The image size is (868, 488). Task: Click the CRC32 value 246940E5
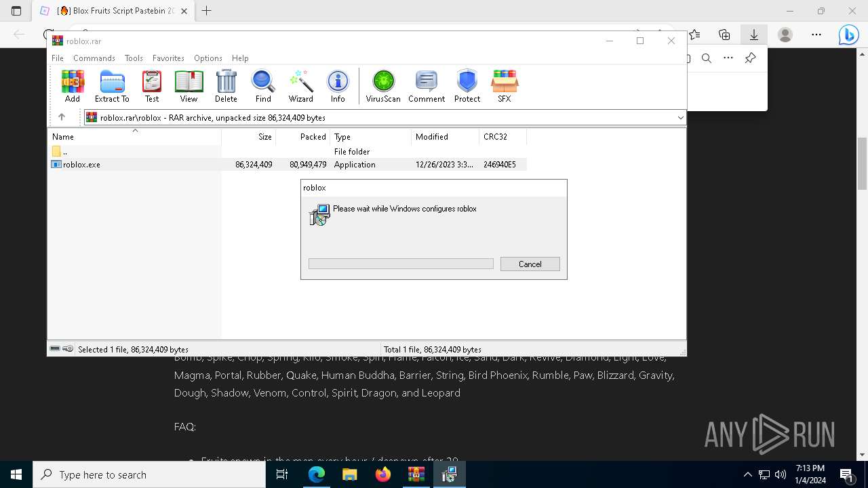[500, 165]
